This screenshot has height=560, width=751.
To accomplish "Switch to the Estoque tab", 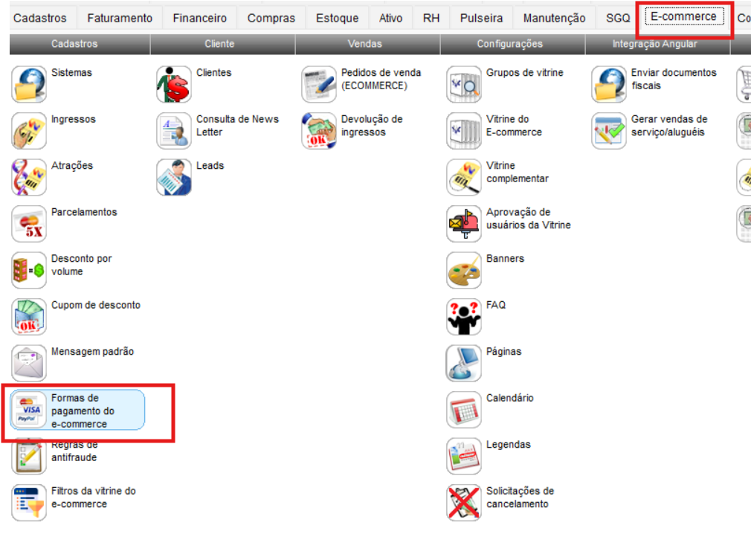I will (x=337, y=18).
